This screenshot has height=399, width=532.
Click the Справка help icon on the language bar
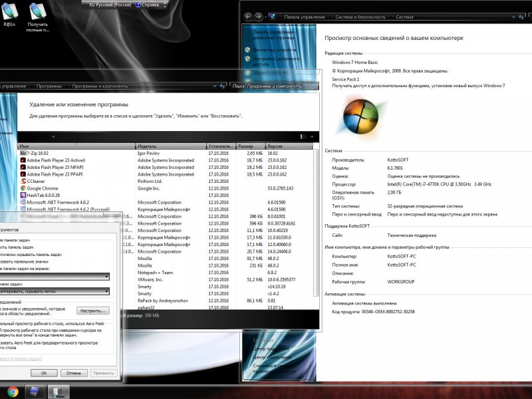(x=138, y=5)
